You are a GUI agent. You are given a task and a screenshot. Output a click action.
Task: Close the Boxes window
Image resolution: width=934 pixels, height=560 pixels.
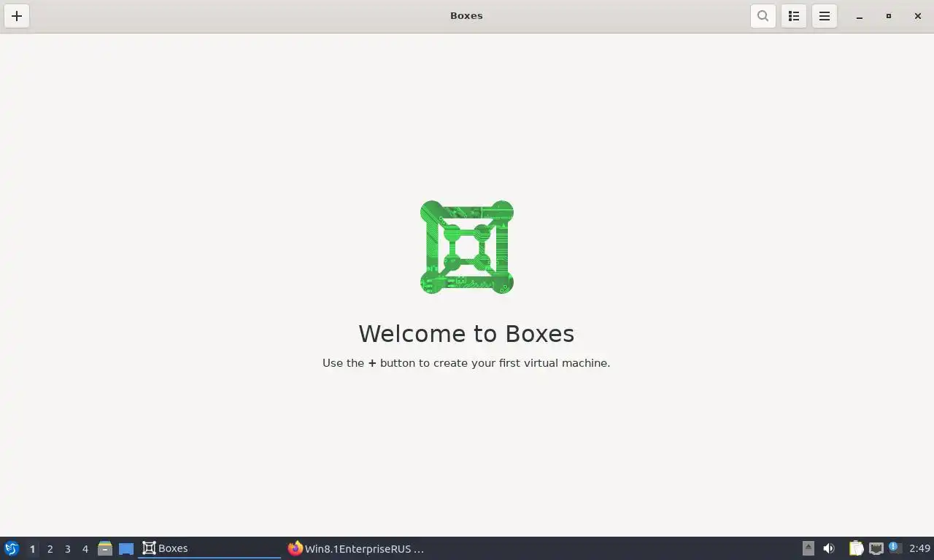(918, 16)
